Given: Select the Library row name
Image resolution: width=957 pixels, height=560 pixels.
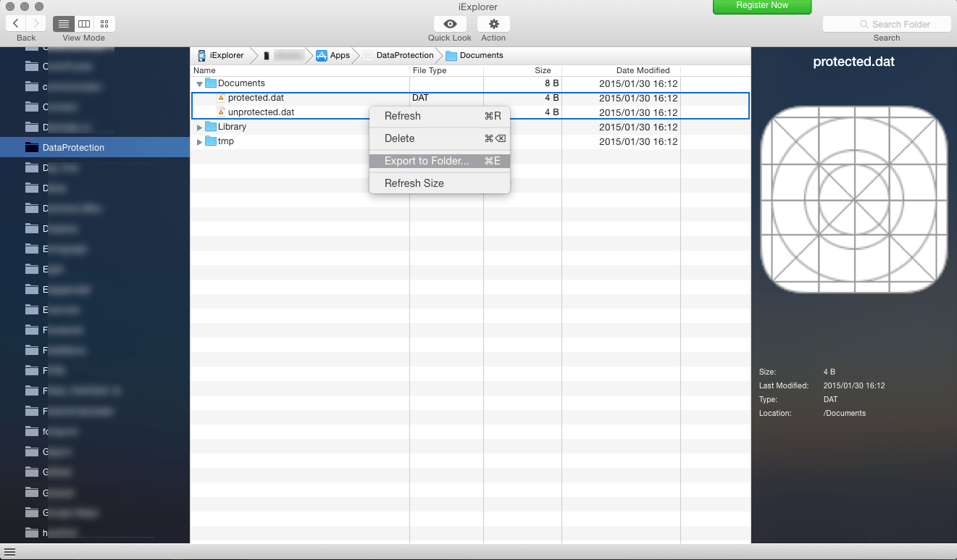Looking at the screenshot, I should (232, 127).
